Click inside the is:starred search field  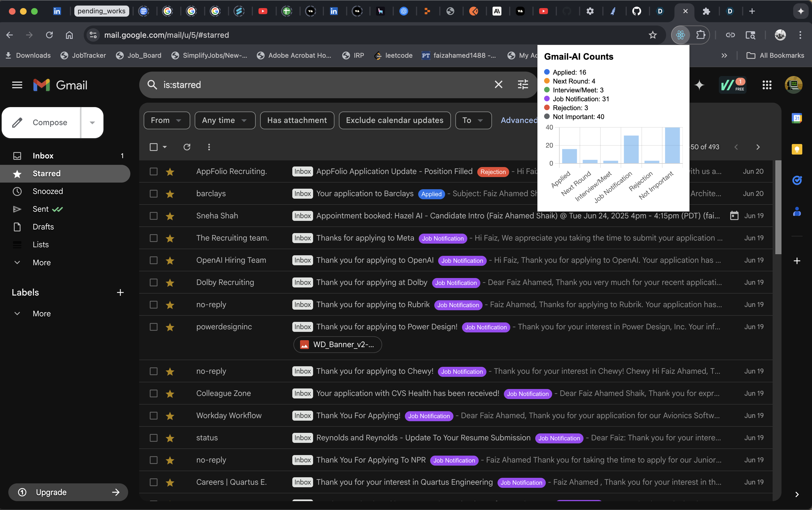point(303,85)
